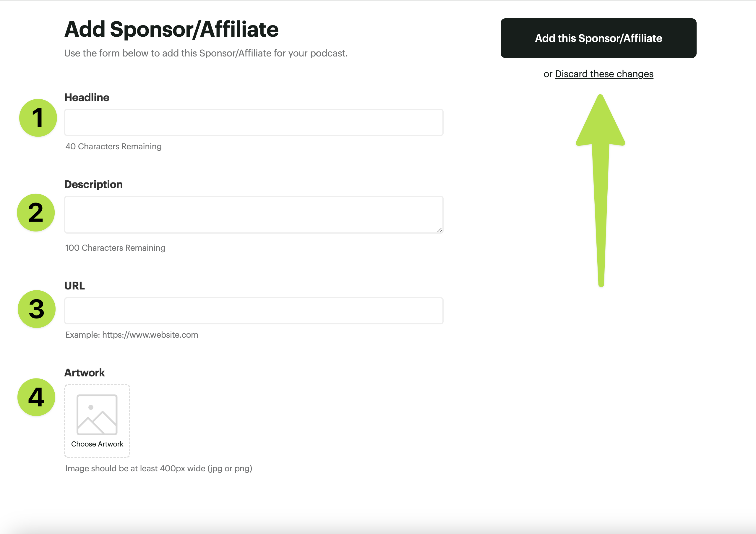Click the URL field label

click(74, 286)
